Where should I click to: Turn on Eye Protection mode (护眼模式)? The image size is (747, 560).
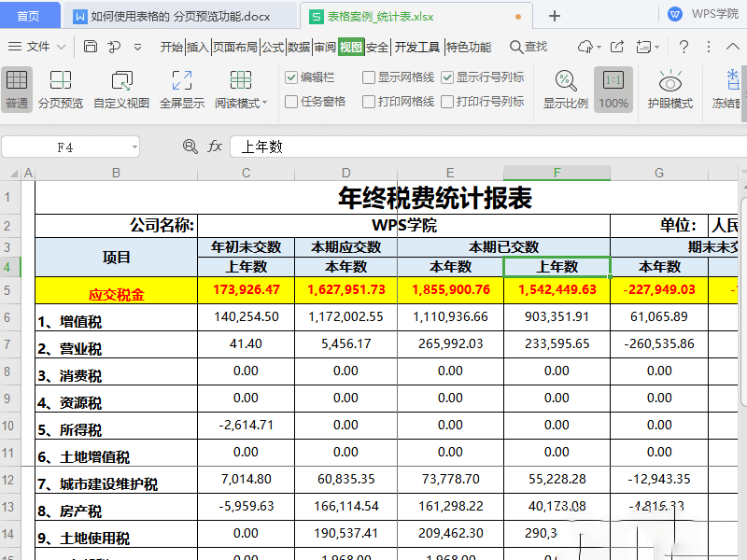click(x=669, y=89)
